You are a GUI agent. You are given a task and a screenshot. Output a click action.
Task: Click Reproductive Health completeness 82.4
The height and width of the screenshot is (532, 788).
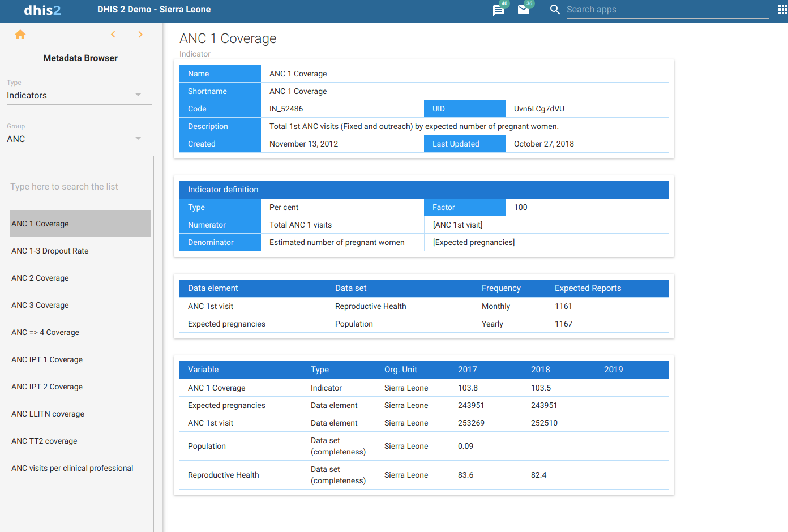coord(538,475)
